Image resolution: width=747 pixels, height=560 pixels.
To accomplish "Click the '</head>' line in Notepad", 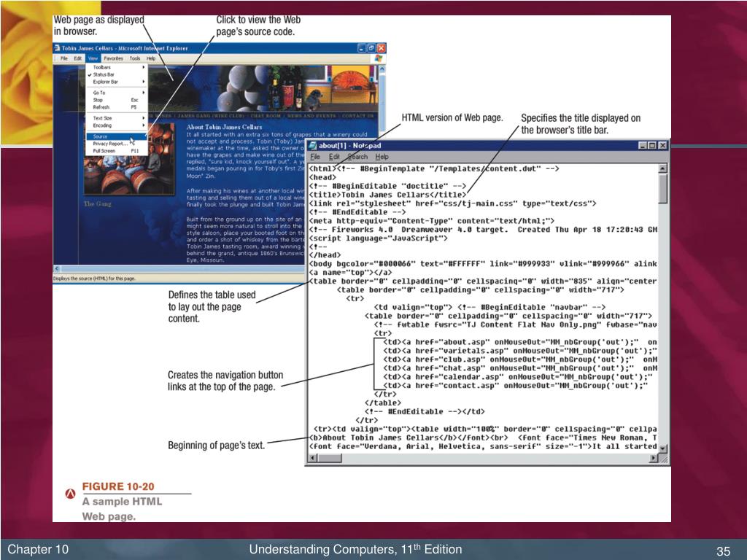I will point(325,255).
